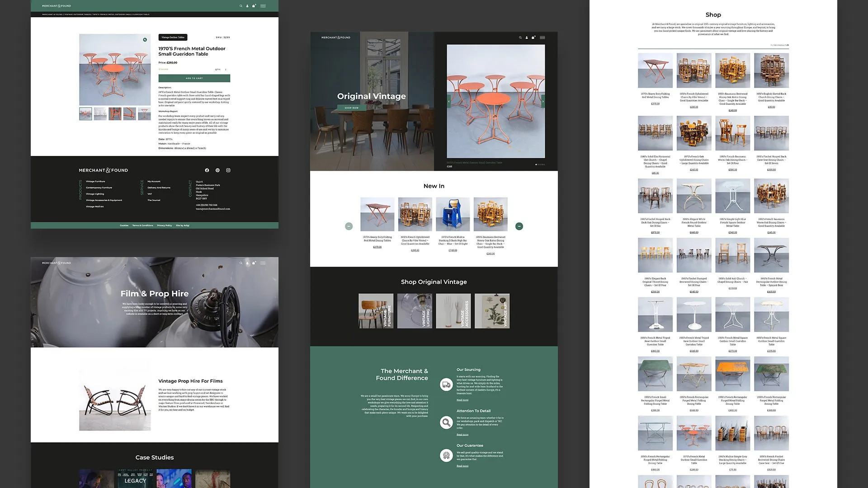Click search icon on Film & Prop Hire page
This screenshot has width=868, height=488.
(x=241, y=263)
